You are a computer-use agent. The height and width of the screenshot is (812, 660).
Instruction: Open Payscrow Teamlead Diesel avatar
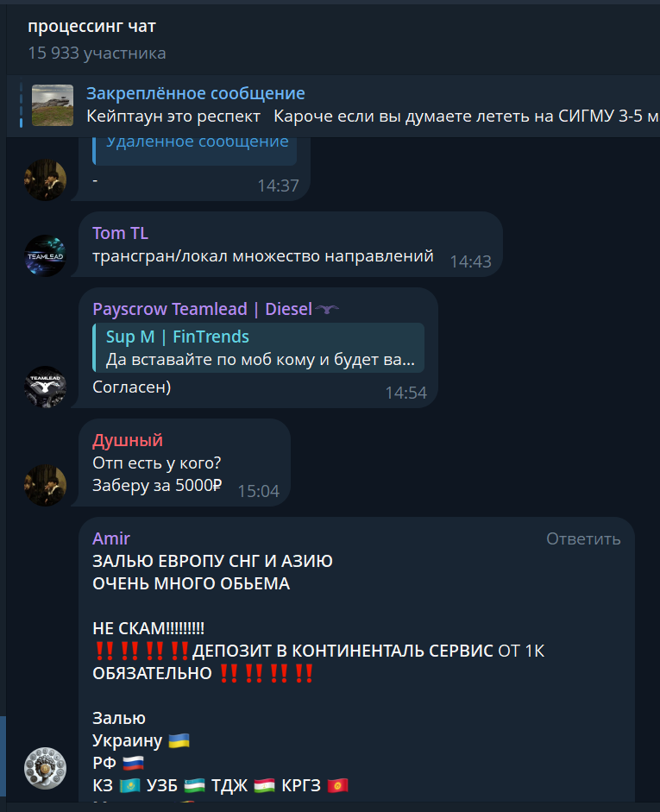(46, 387)
